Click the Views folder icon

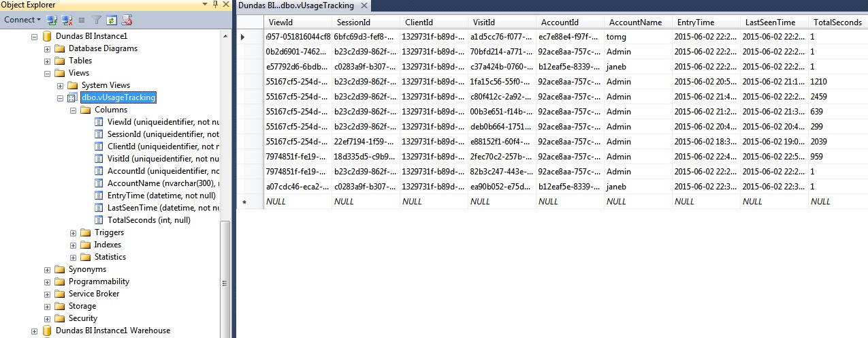tap(59, 73)
